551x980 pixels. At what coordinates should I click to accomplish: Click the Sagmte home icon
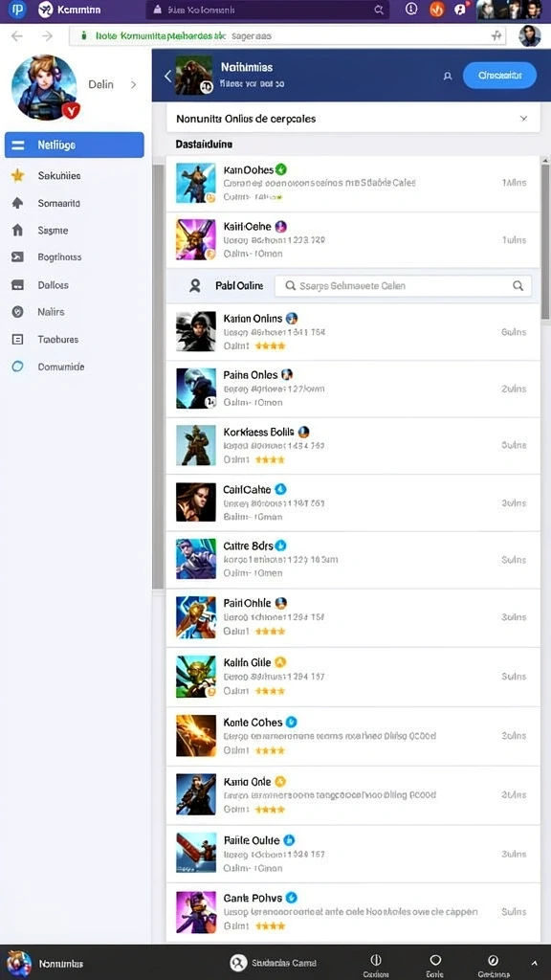coord(17,230)
